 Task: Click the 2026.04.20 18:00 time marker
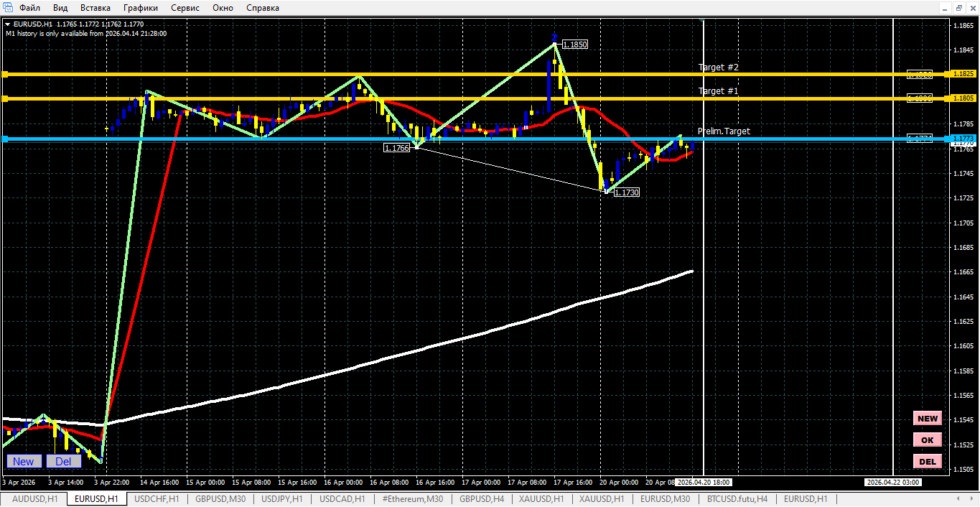coord(704,482)
